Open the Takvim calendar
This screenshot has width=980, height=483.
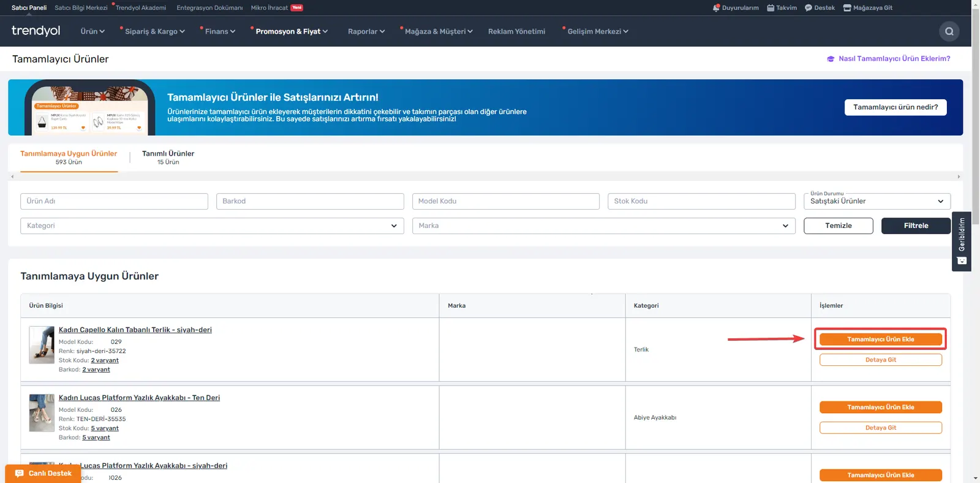tap(782, 8)
